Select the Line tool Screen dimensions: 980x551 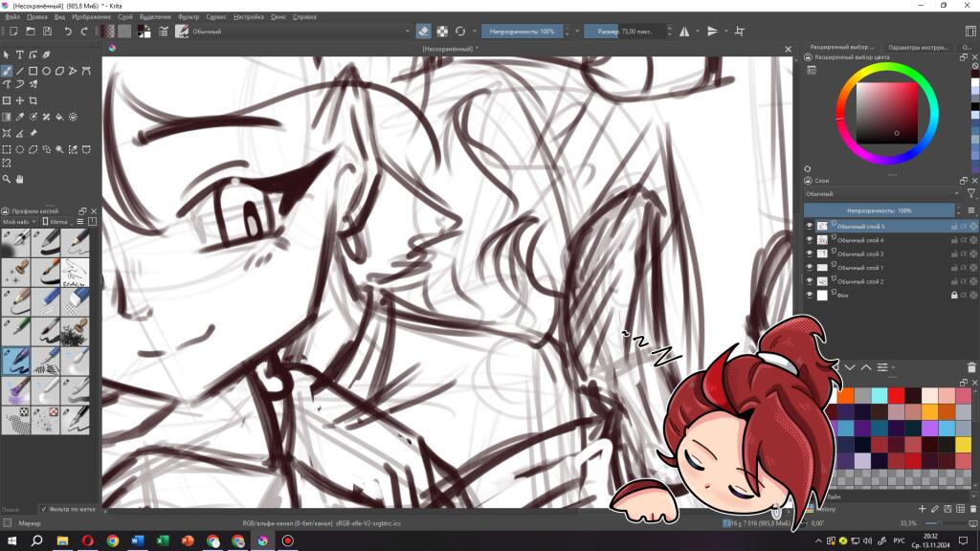(19, 71)
